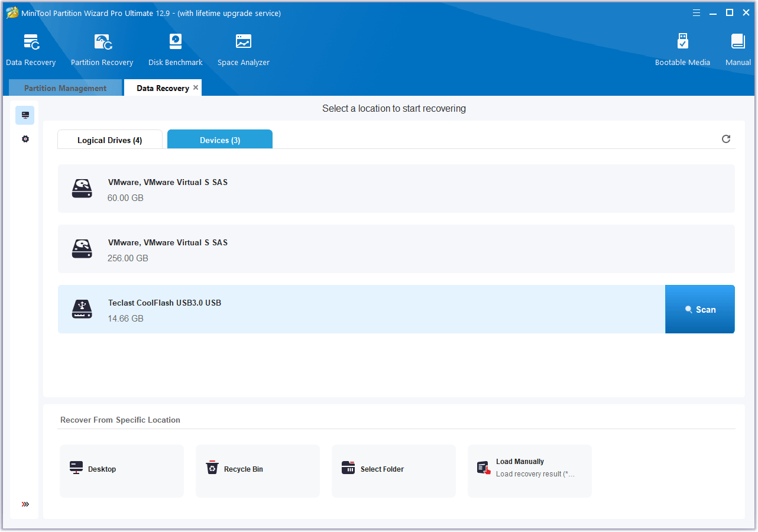Open Data Recovery from the toolbar
The height and width of the screenshot is (532, 758).
31,50
